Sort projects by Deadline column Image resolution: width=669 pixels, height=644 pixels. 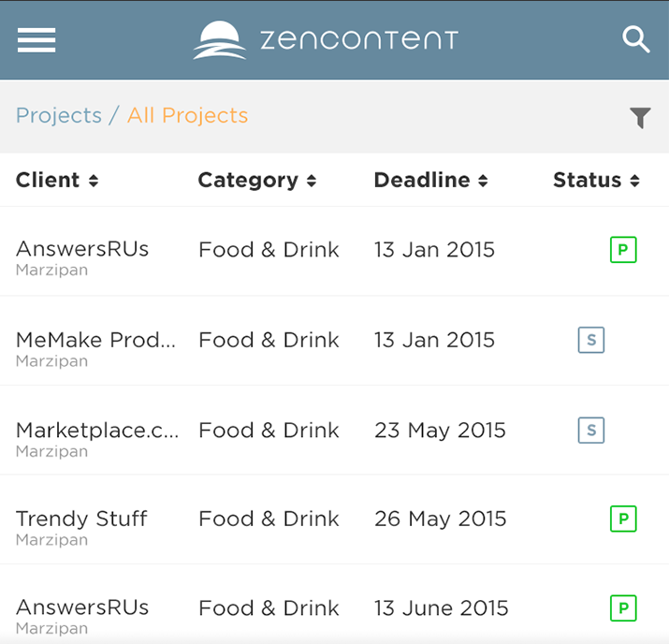[x=430, y=181]
